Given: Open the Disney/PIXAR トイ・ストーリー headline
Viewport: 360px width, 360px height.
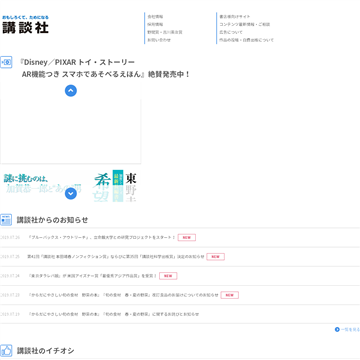Looking at the screenshot, I should tap(77, 62).
